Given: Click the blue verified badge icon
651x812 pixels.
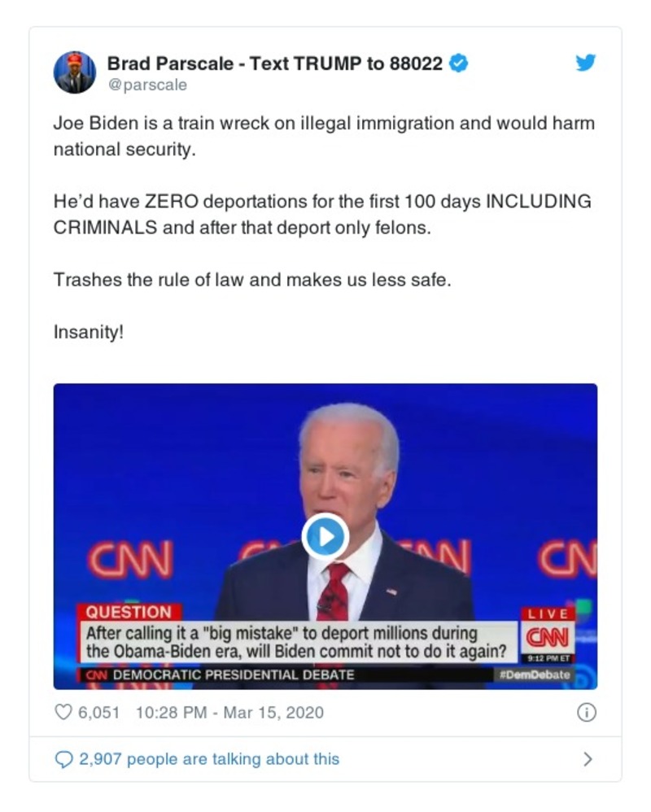Looking at the screenshot, I should 458,63.
